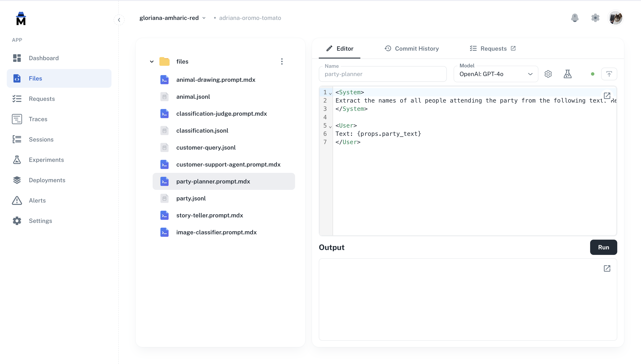The image size is (641, 364).
Task: Click the model settings gear next to GPT-4o
Action: pos(548,74)
